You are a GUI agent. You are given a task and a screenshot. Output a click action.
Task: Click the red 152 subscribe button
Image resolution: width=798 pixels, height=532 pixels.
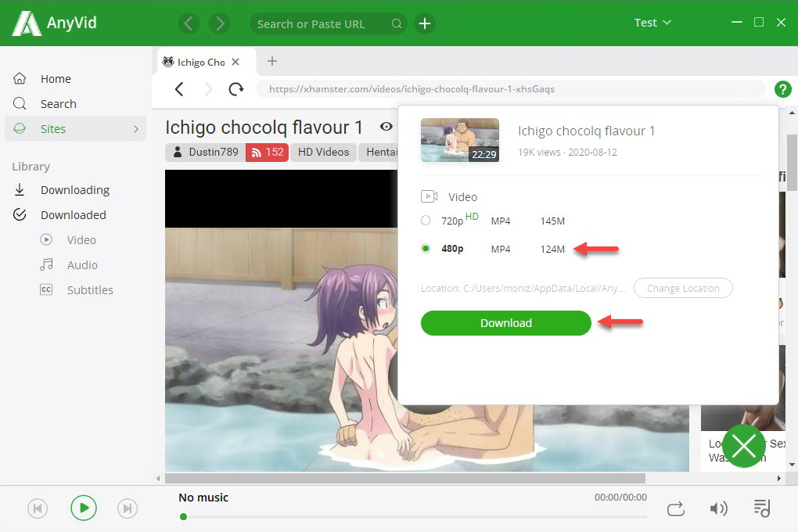(x=268, y=152)
